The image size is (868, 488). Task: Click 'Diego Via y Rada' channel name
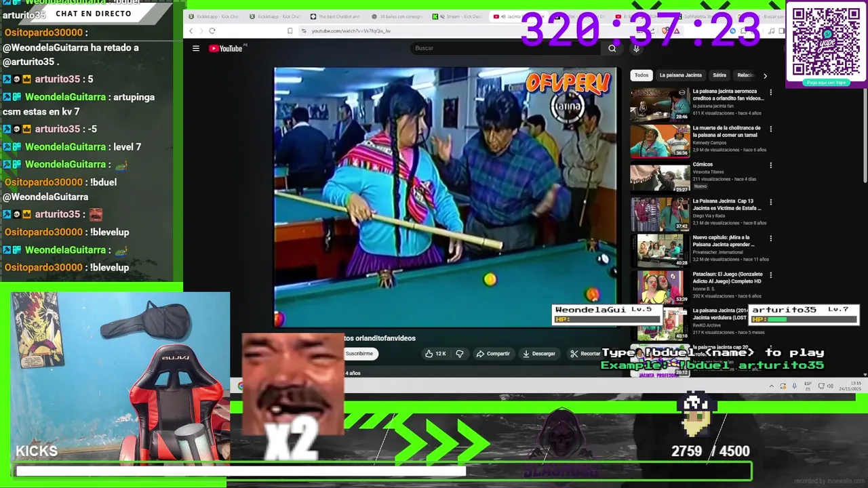[x=710, y=216]
